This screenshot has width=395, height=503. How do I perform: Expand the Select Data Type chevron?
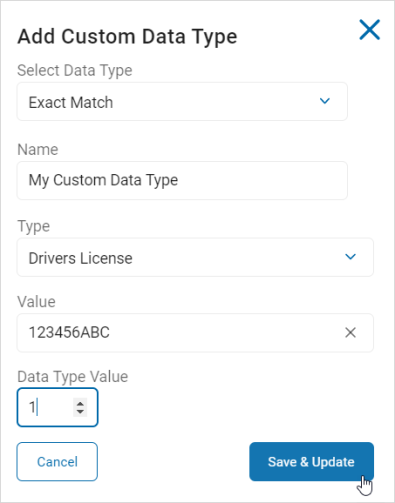tap(325, 101)
